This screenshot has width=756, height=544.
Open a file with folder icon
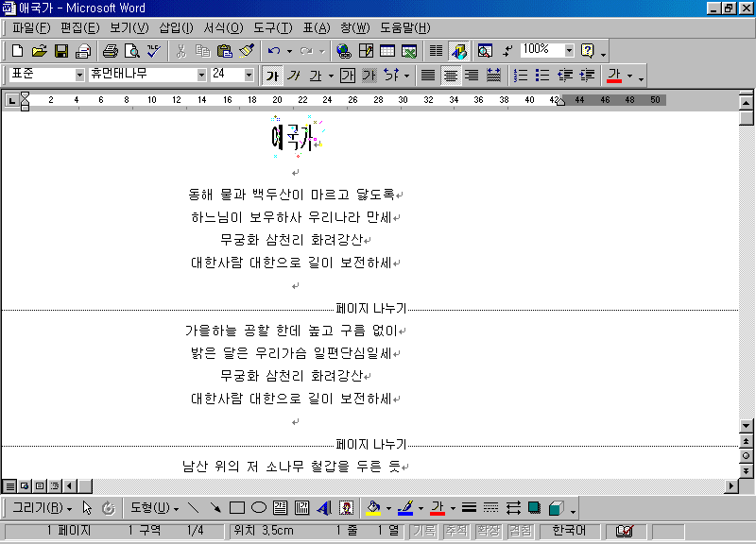coord(39,51)
